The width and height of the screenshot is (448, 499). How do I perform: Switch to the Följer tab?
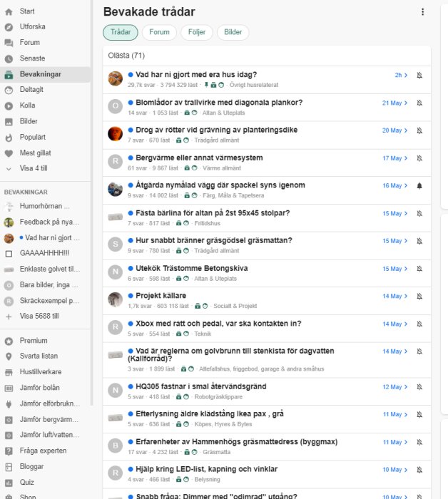coord(196,32)
